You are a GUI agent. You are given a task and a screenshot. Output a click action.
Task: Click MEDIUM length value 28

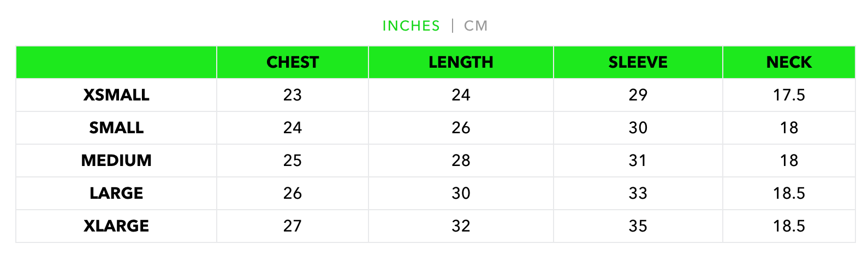pyautogui.click(x=461, y=161)
